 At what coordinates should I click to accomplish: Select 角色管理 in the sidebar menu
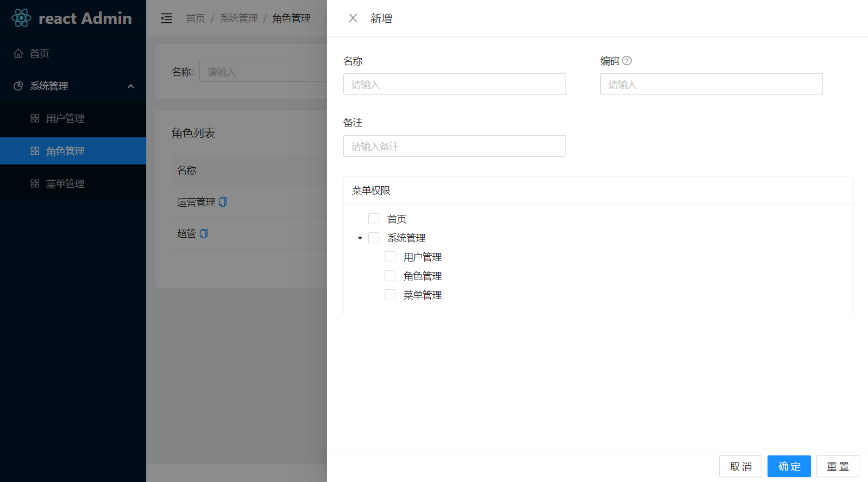[73, 151]
